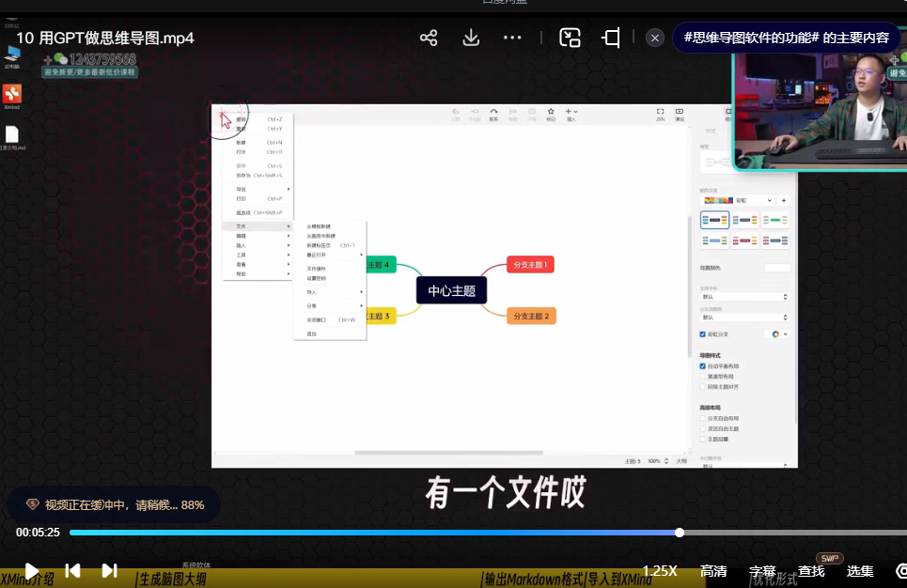Image resolution: width=907 pixels, height=588 pixels.
Task: Toggle the 彩虹分支 checkbox
Action: pos(703,334)
